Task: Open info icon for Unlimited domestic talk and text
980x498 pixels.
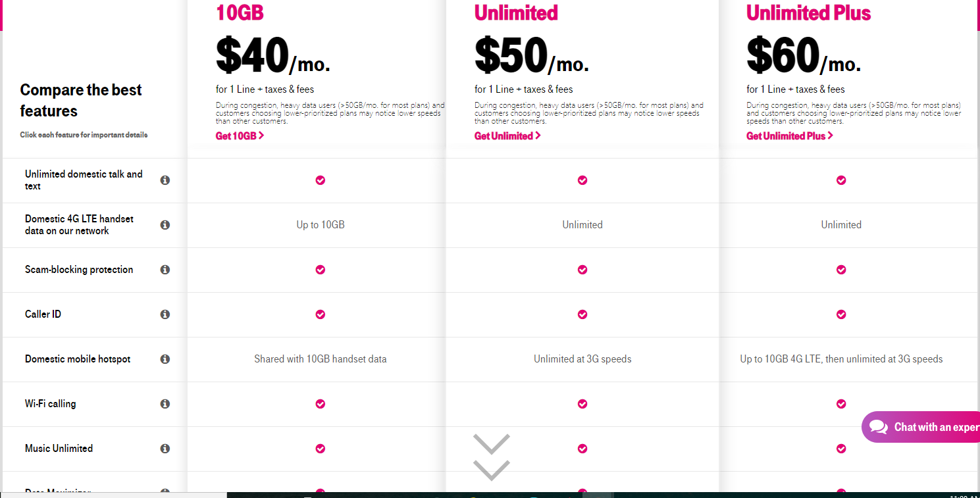Action: click(x=165, y=180)
